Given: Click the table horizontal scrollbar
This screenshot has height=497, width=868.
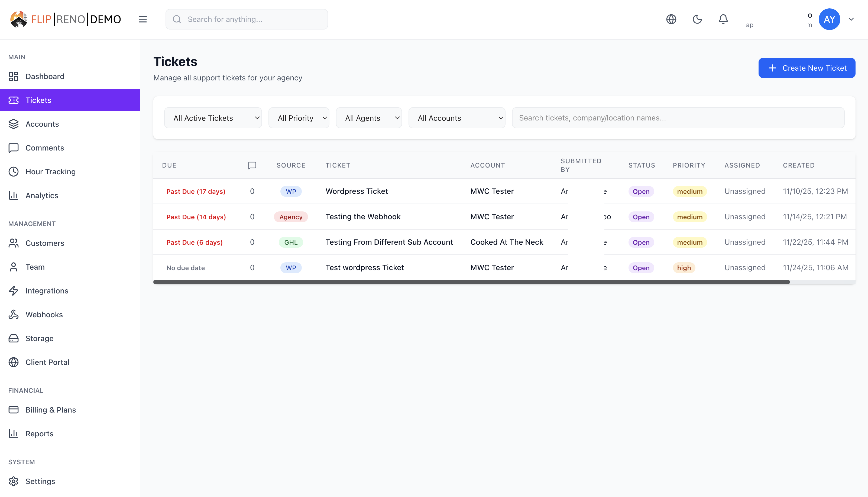Looking at the screenshot, I should coord(471,282).
